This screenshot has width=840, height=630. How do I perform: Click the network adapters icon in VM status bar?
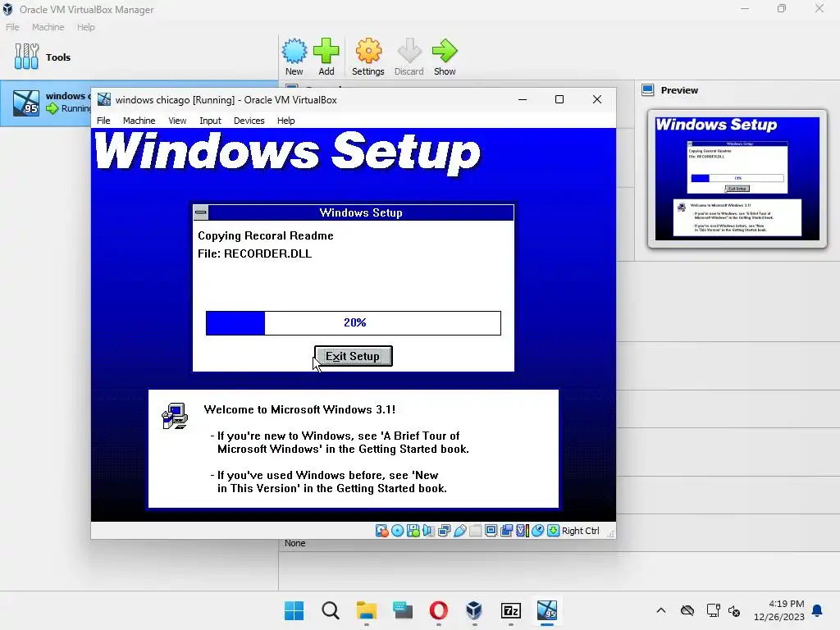pos(444,531)
